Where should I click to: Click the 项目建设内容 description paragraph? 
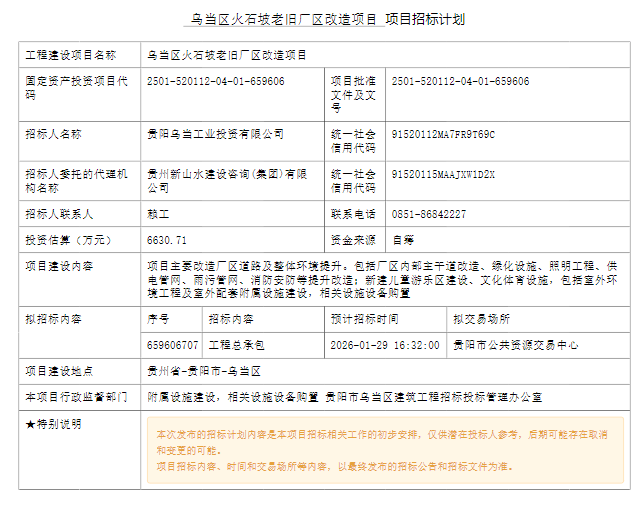pos(380,280)
